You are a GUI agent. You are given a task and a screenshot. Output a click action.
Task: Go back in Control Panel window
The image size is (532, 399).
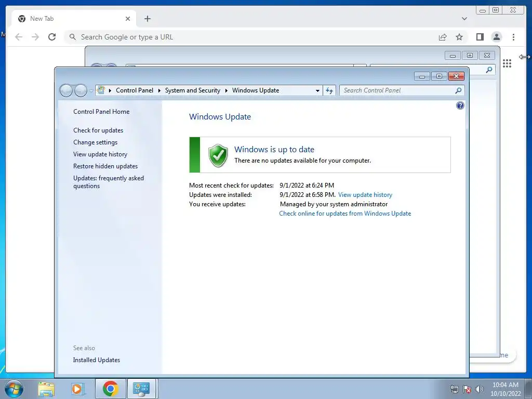point(66,90)
